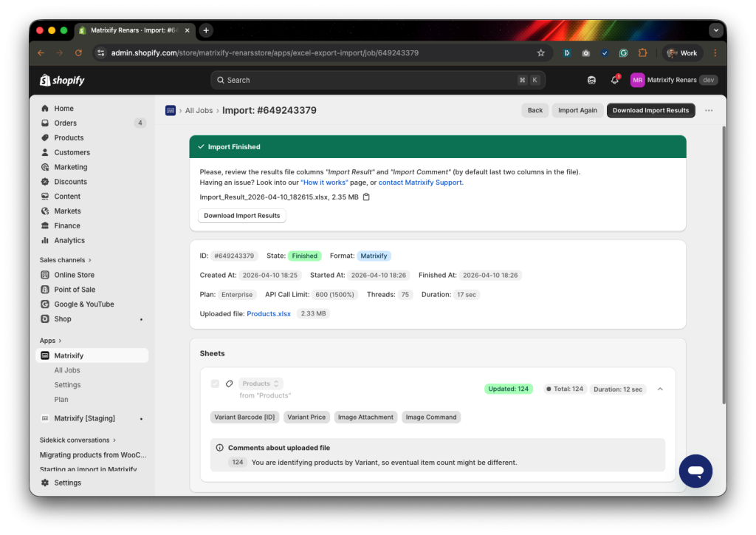Viewport: 756px width, 535px height.
Task: Select Orders from the Shopify sidebar
Action: [65, 123]
